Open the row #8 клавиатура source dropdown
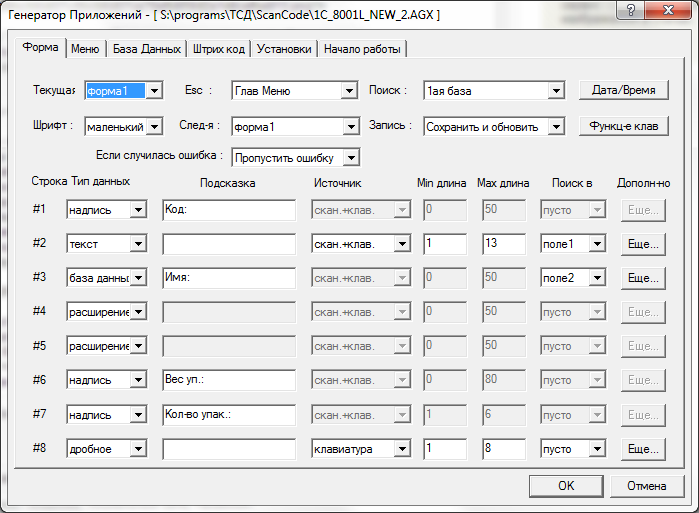This screenshot has width=699, height=513. point(361,449)
